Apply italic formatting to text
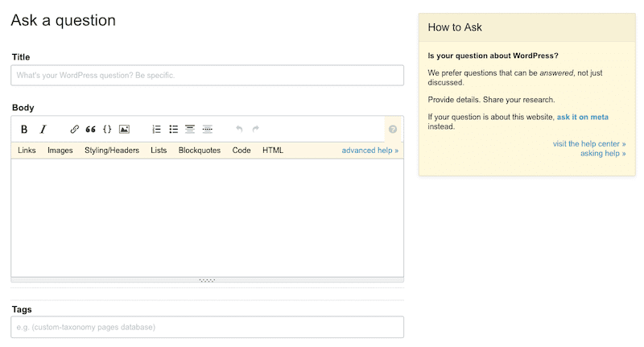The width and height of the screenshot is (644, 347). (x=43, y=129)
